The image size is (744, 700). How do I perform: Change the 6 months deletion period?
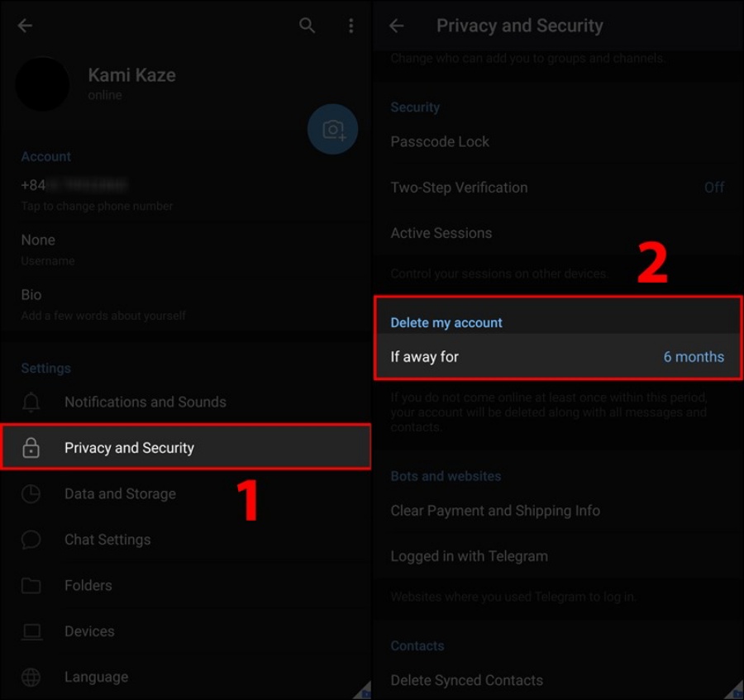(694, 357)
